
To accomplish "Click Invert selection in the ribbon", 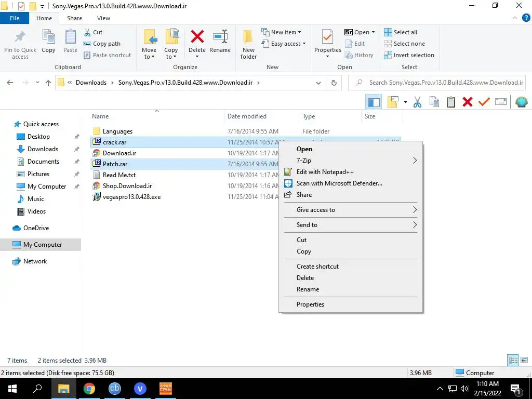I will tap(409, 55).
